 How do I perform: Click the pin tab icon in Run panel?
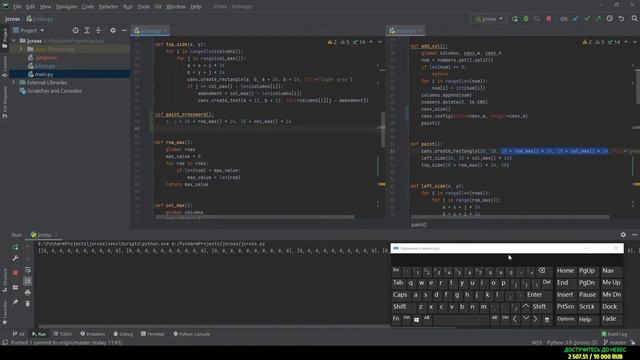16,302
